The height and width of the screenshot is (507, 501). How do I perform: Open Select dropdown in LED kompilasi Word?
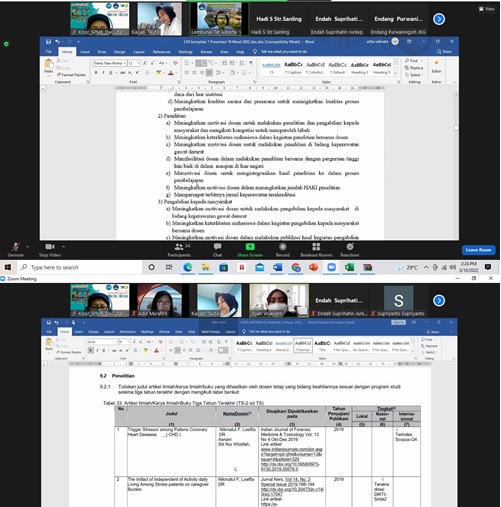click(x=414, y=75)
